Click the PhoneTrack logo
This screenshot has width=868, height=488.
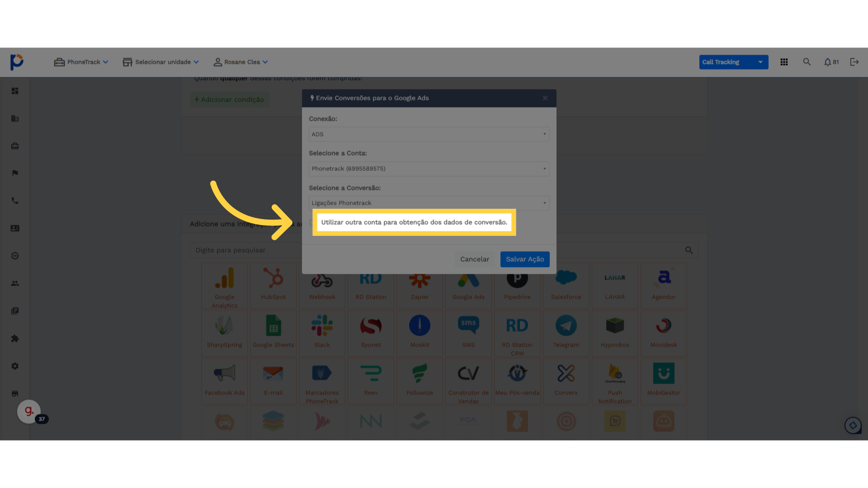click(x=17, y=62)
